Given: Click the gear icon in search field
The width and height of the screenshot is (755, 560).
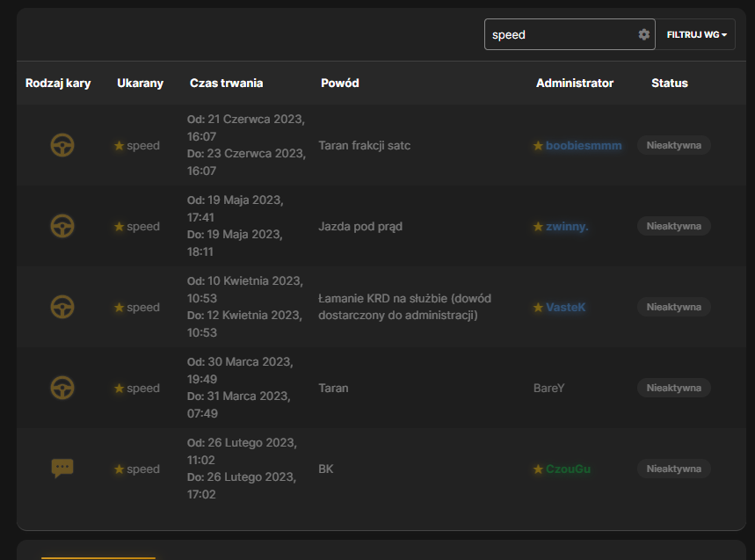Looking at the screenshot, I should tap(643, 34).
